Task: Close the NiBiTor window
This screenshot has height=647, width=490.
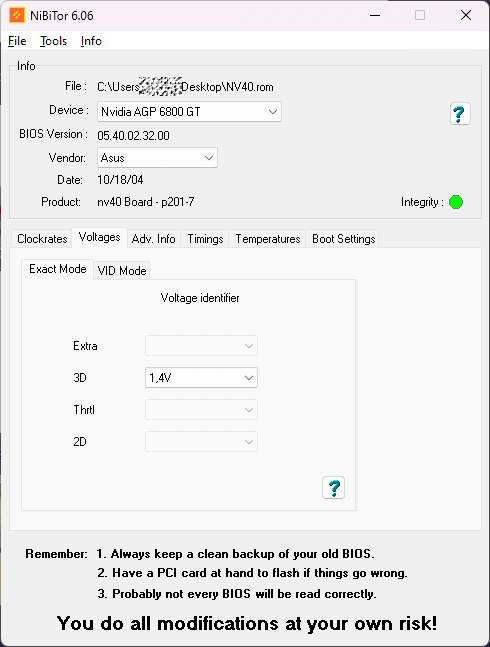Action: (x=466, y=15)
